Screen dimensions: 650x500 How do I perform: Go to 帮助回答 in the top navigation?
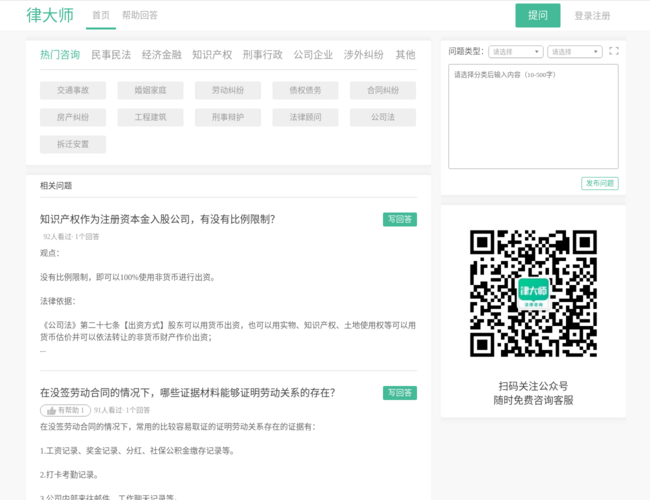point(140,15)
